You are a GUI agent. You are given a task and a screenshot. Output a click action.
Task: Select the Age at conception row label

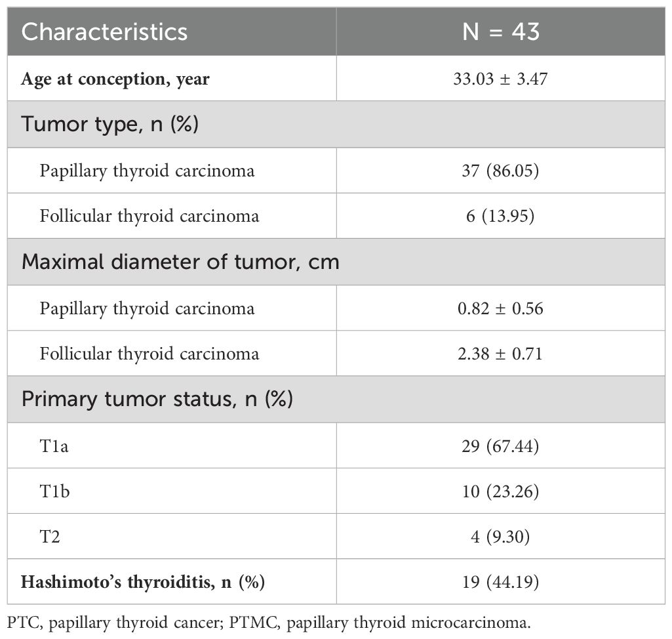click(x=115, y=79)
